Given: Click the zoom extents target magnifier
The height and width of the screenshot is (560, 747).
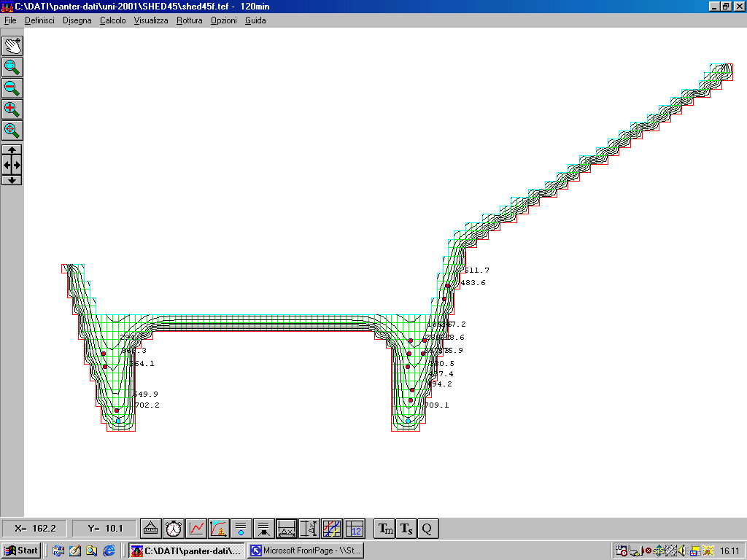Looking at the screenshot, I should coord(12,131).
